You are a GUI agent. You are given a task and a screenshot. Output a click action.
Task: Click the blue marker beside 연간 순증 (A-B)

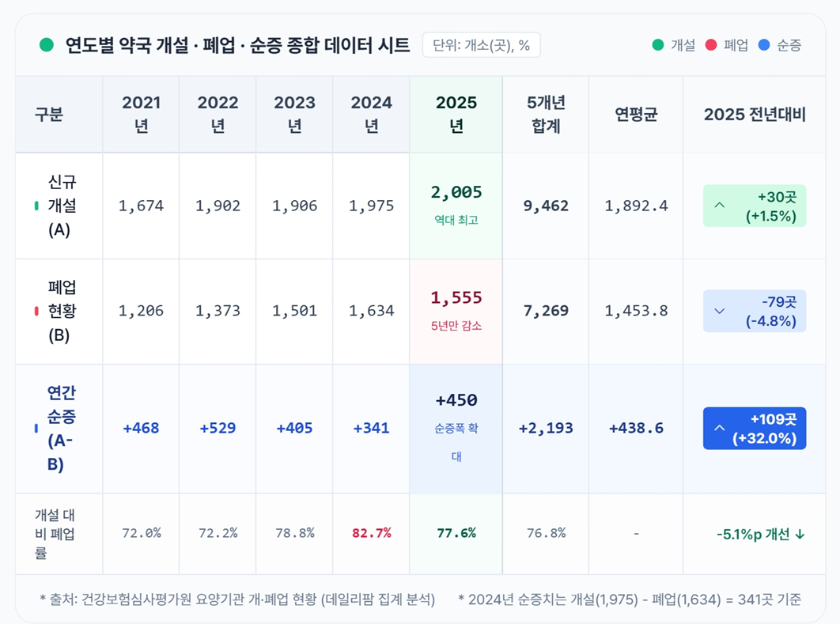click(x=36, y=428)
